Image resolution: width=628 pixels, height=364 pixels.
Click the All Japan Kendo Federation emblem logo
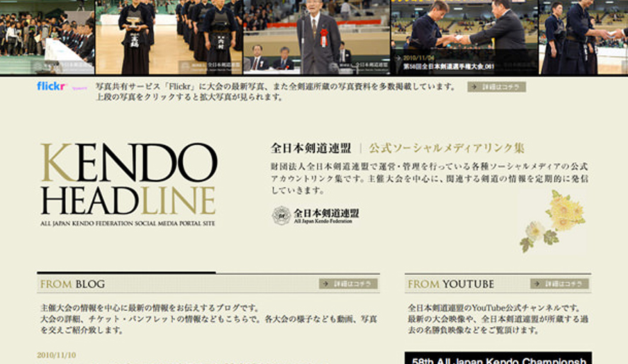[315, 215]
